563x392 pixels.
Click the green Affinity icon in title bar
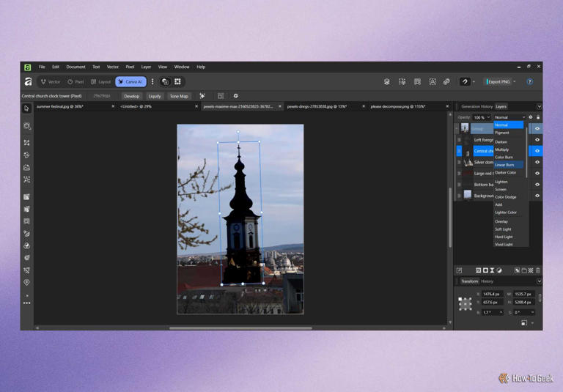tap(28, 67)
